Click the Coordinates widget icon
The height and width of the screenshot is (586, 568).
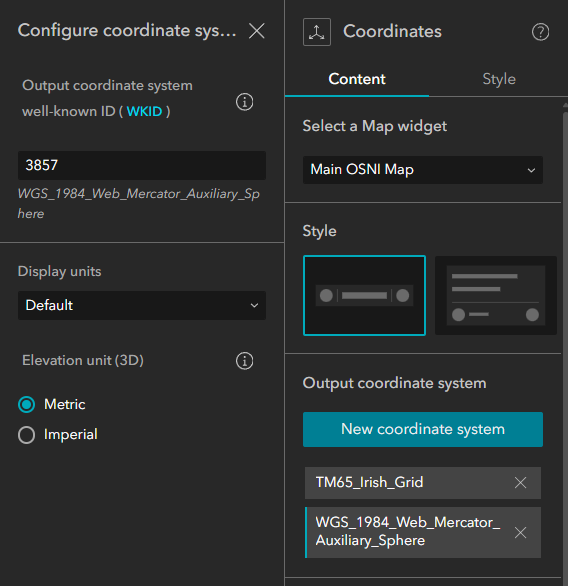pos(317,32)
